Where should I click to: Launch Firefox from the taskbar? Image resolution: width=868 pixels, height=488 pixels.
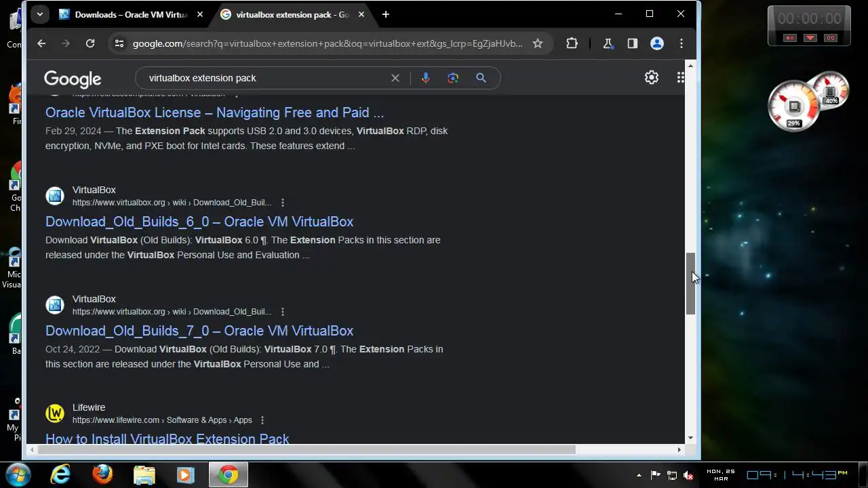[x=102, y=474]
